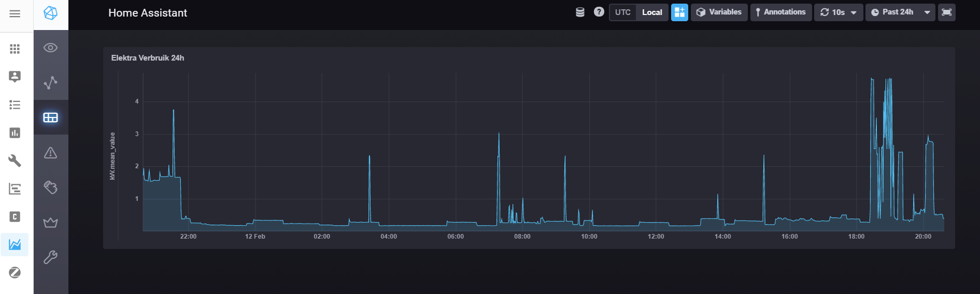Open the Configuration outlined wrench icon

pos(50,257)
